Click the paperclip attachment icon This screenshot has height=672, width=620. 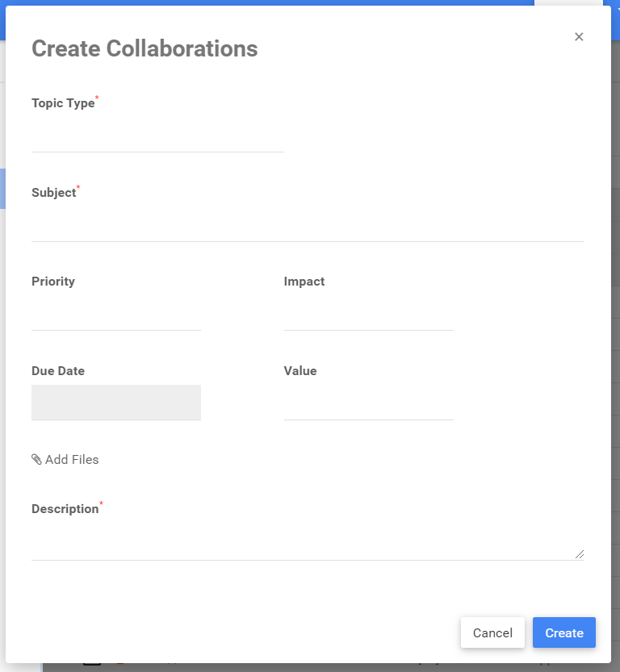pos(36,460)
